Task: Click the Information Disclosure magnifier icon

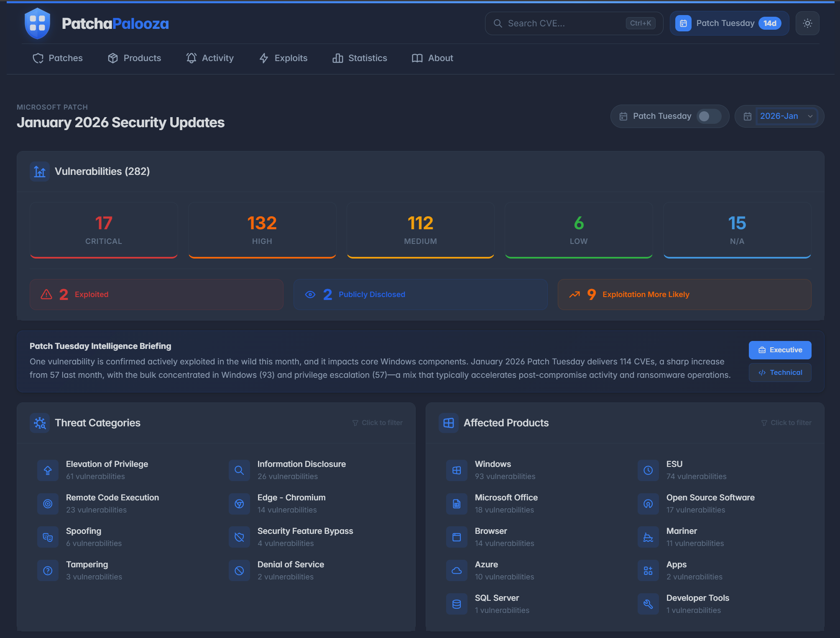Action: 239,470
